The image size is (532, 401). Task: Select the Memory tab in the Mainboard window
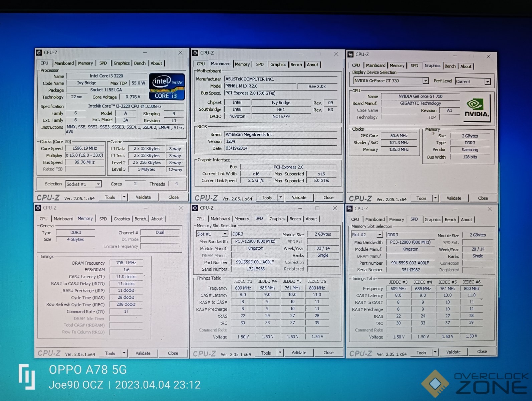click(242, 64)
